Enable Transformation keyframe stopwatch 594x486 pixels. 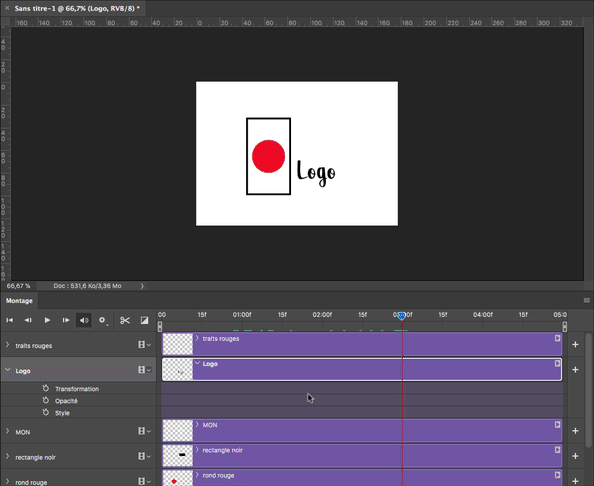coord(46,388)
